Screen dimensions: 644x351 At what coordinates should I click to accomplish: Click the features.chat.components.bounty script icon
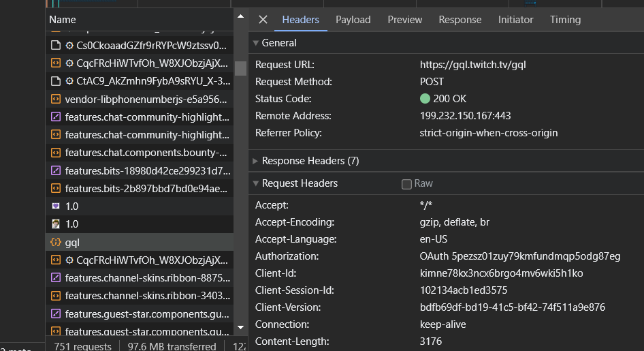pos(56,153)
